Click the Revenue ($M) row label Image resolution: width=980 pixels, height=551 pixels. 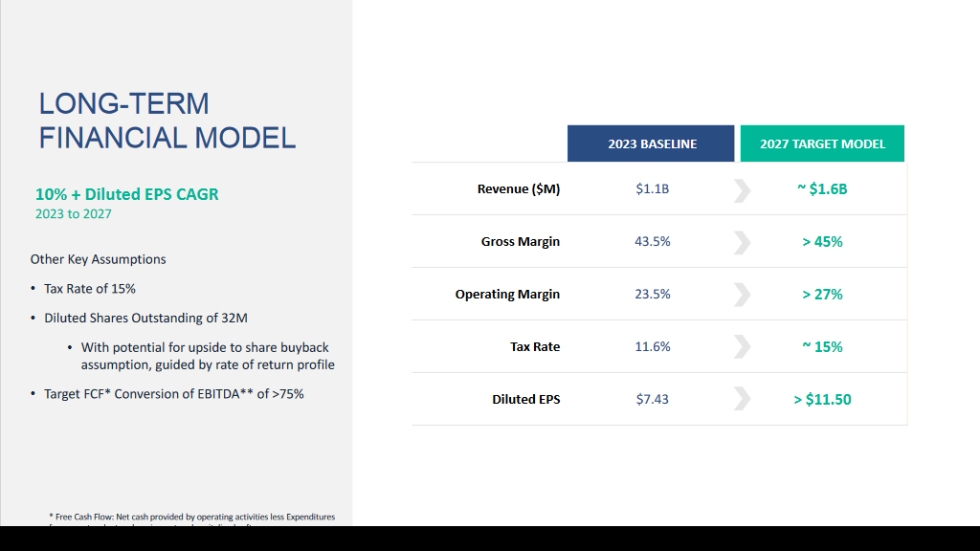(x=519, y=189)
